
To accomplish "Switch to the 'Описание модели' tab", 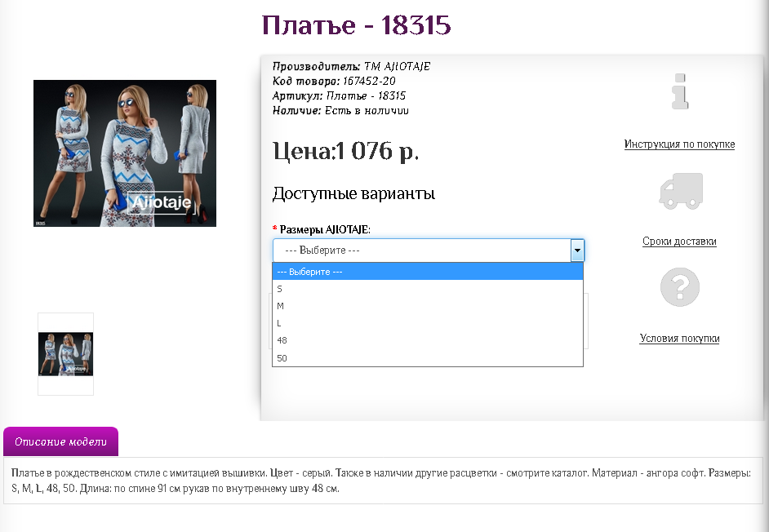I will tap(61, 442).
